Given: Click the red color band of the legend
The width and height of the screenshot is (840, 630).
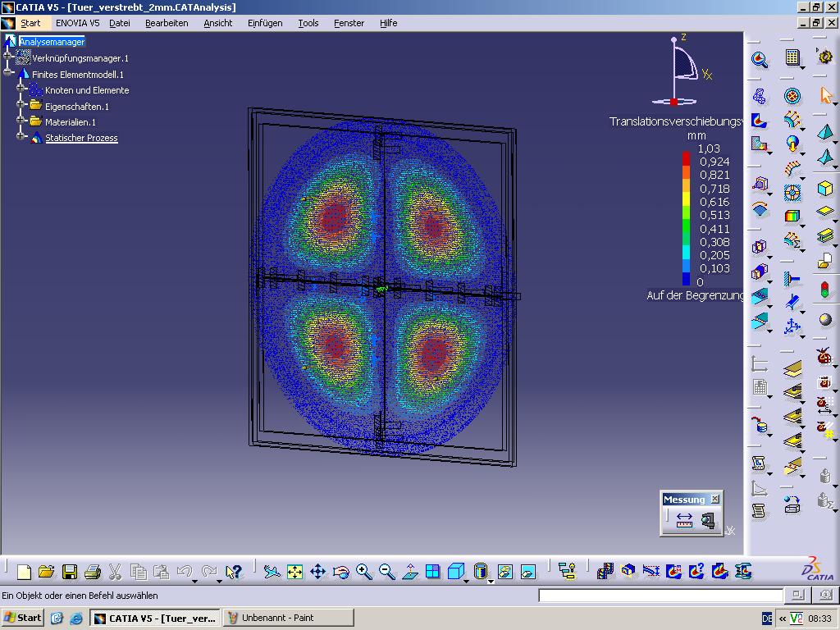Looking at the screenshot, I should click(x=687, y=158).
